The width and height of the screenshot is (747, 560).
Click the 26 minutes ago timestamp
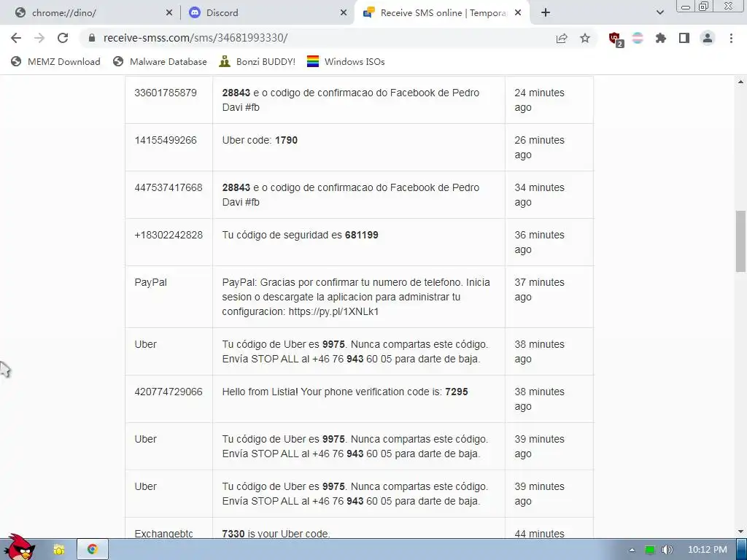(x=539, y=147)
